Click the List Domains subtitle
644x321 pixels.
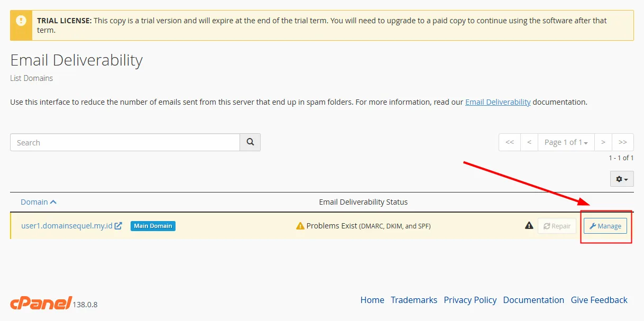32,78
